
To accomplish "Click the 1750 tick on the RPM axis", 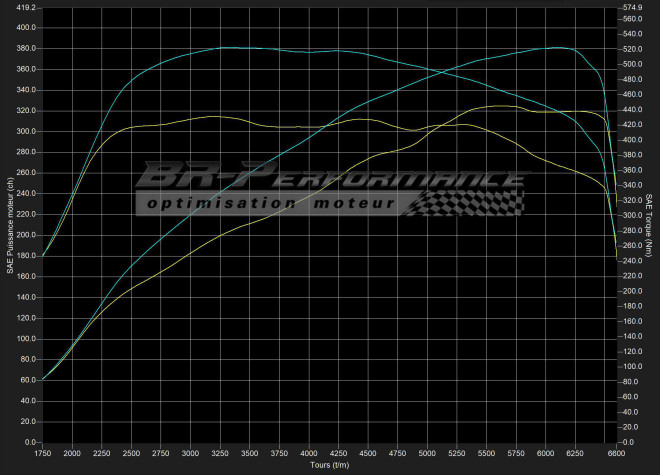I will pos(43,453).
